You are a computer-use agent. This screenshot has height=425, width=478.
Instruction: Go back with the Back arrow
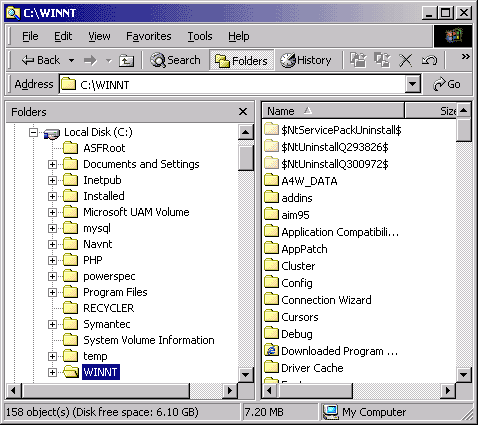[41, 60]
